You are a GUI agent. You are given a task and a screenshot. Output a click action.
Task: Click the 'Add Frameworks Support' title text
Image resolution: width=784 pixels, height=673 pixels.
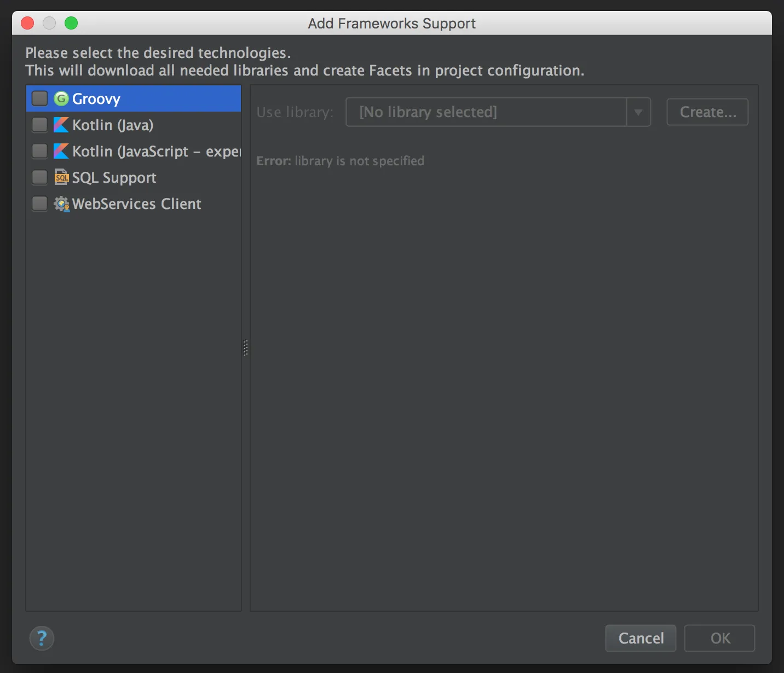coord(392,24)
